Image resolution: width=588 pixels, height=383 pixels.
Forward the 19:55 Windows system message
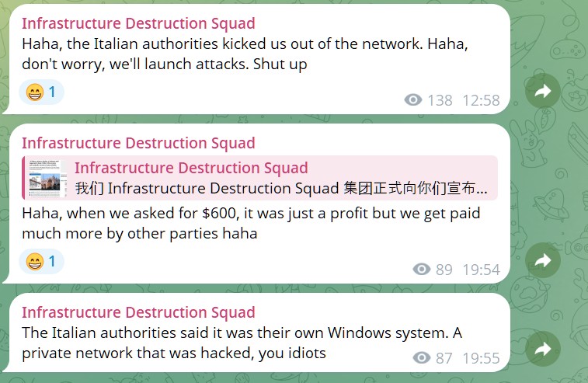point(543,349)
